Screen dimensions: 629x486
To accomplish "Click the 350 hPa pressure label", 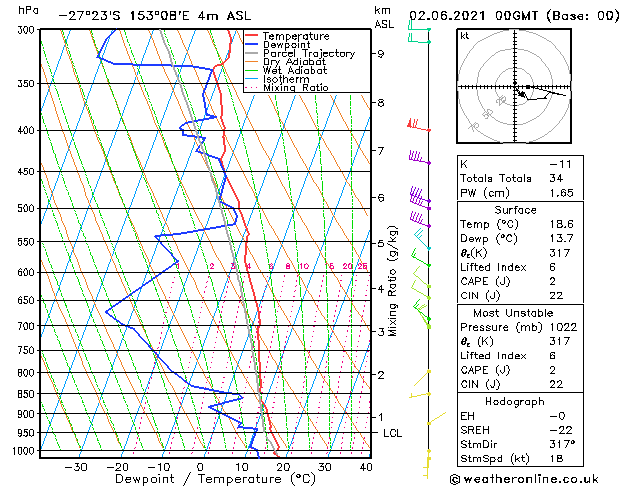I will click(28, 84).
